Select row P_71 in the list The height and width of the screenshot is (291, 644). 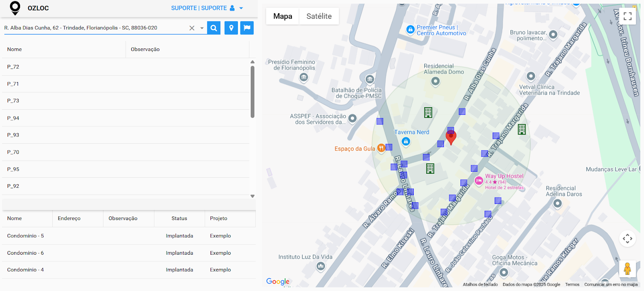point(126,84)
